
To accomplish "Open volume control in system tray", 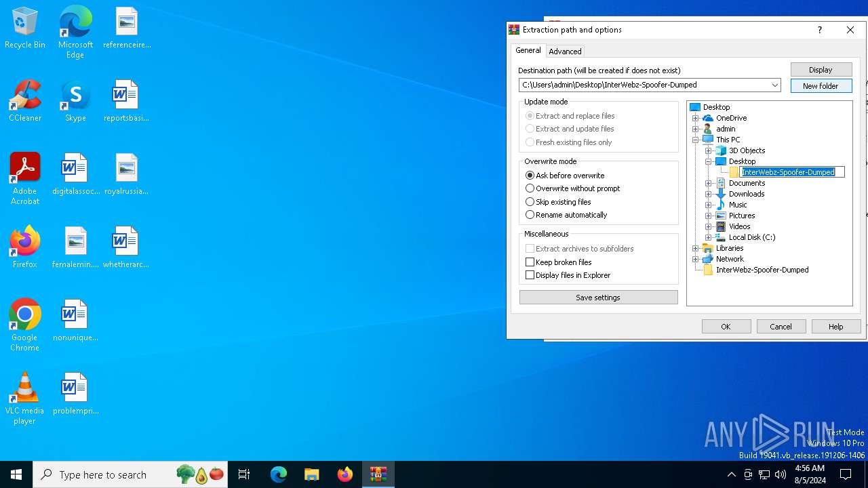I will (781, 474).
